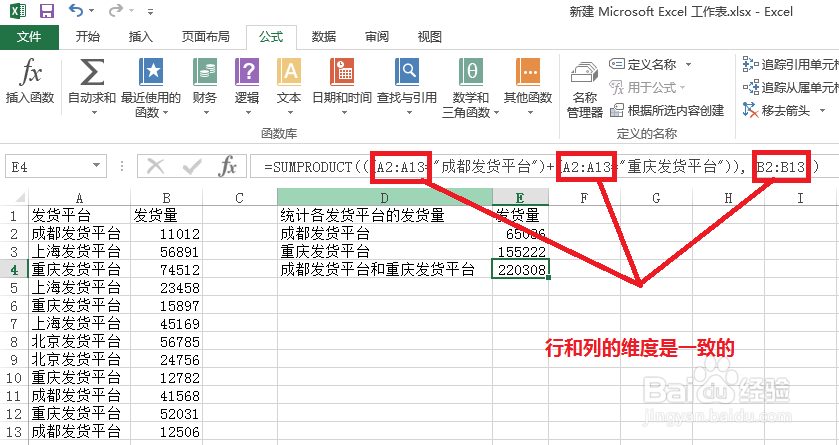The image size is (839, 445).
Task: Click the Excel application icon in title bar
Action: click(18, 11)
